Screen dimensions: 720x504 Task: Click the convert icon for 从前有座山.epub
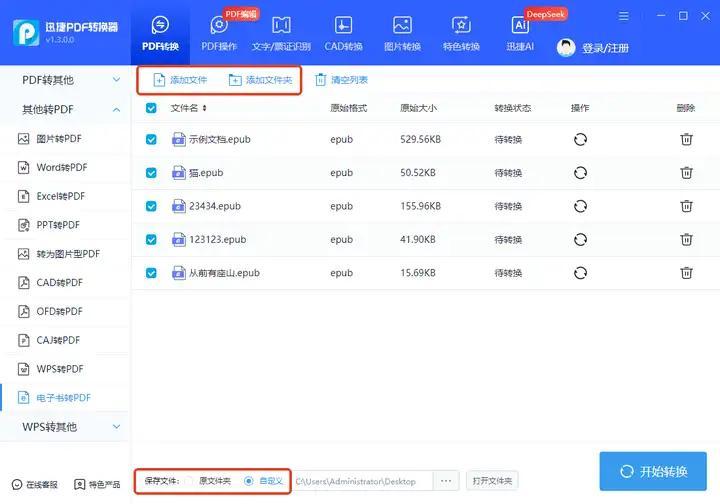(580, 273)
